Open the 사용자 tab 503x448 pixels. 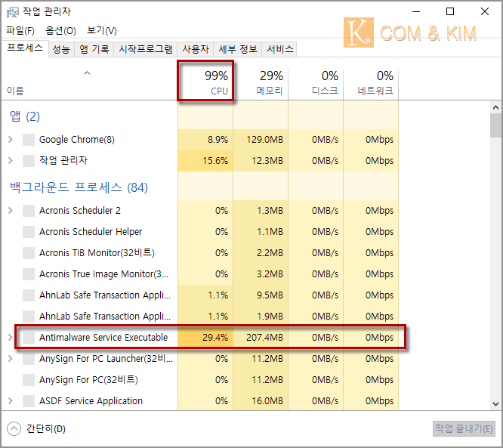(x=196, y=49)
